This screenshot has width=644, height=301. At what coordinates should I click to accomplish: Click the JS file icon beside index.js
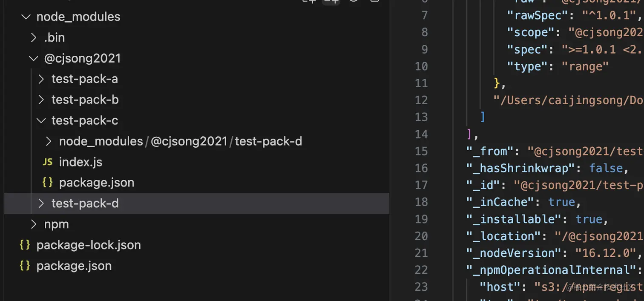click(48, 162)
